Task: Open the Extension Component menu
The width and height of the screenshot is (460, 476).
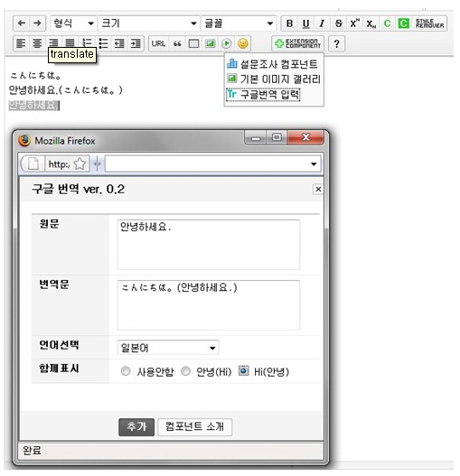Action: coord(297,43)
